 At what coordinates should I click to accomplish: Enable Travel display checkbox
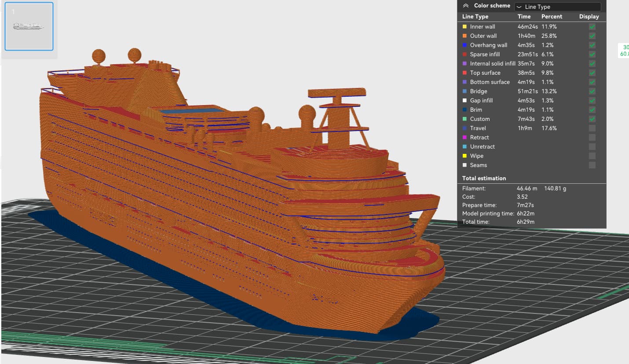592,128
